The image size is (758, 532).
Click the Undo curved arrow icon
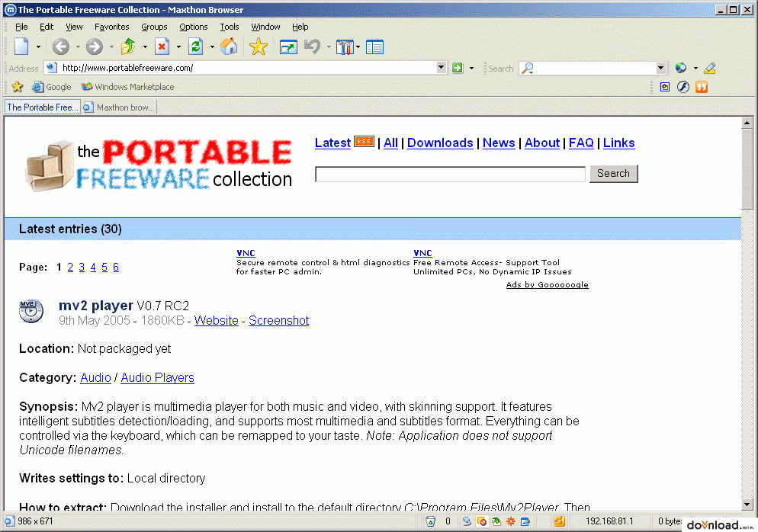point(313,46)
